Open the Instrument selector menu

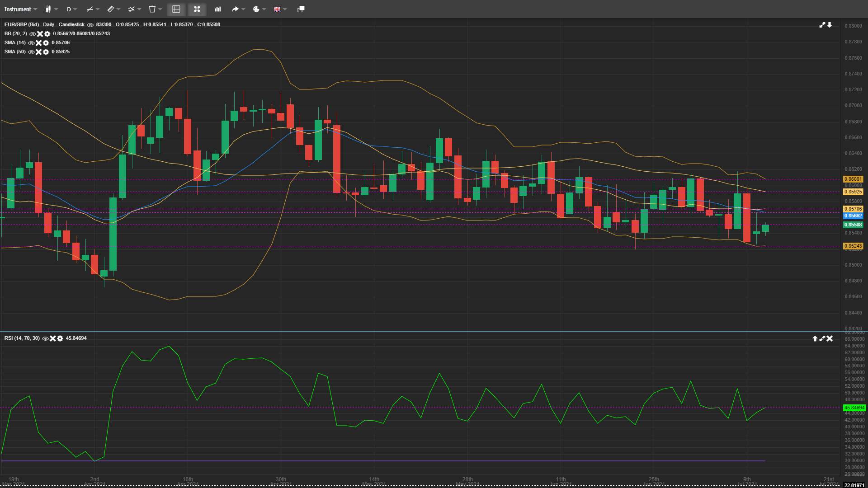click(20, 9)
